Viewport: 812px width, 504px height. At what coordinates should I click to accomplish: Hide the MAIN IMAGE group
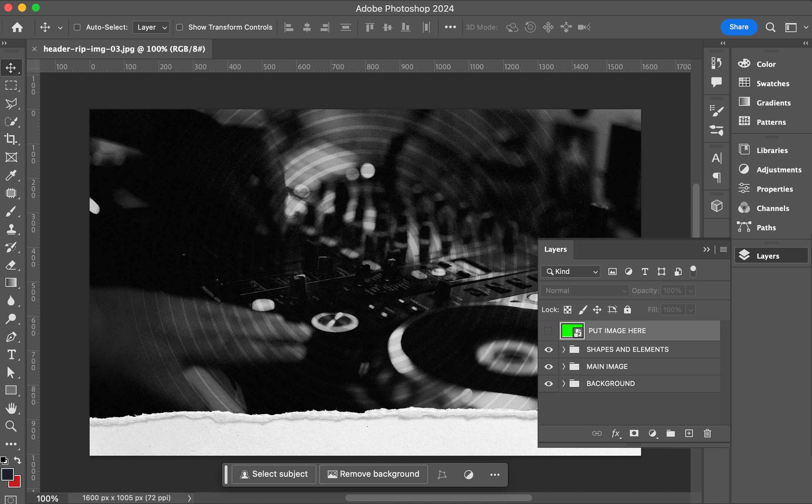point(548,366)
